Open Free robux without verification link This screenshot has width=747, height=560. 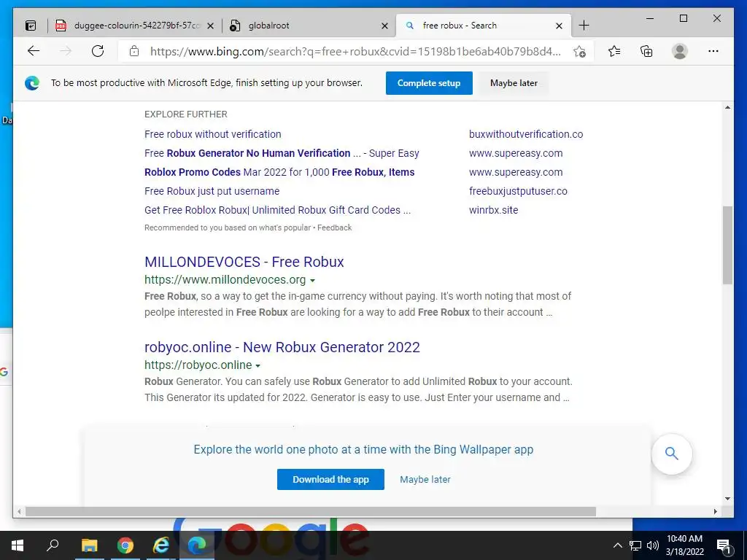click(212, 134)
